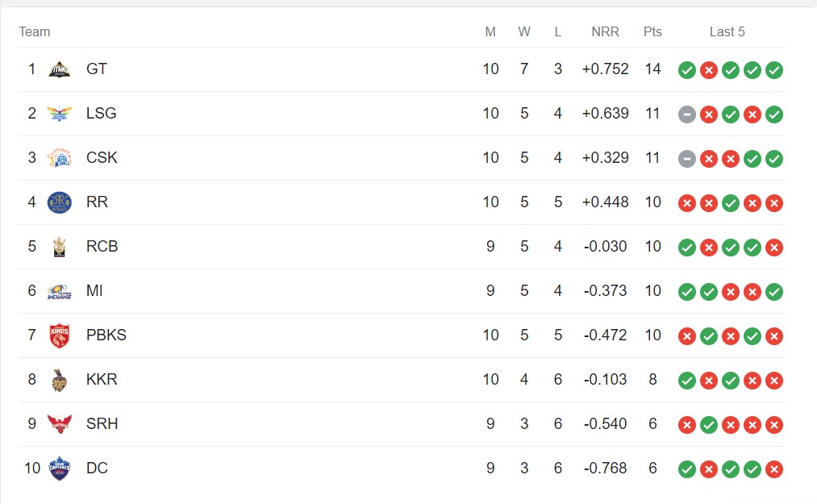Image resolution: width=817 pixels, height=504 pixels.
Task: Click the CSK team logo
Action: 59,158
